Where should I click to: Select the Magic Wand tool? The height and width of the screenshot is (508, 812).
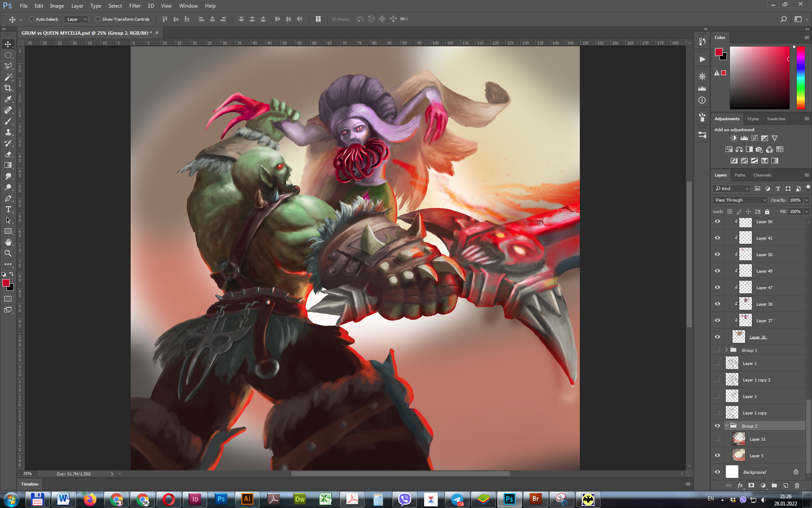tap(8, 77)
